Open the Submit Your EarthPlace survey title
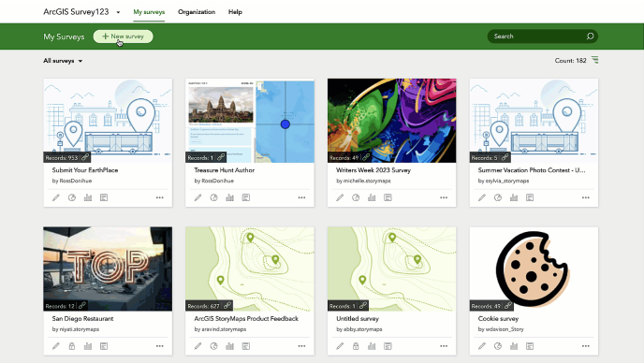 [85, 170]
